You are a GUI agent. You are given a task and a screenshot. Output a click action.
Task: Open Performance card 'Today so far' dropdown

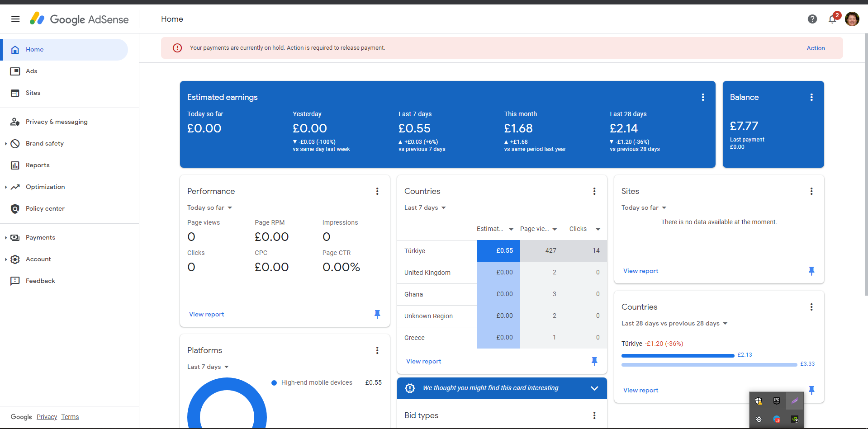coord(210,207)
